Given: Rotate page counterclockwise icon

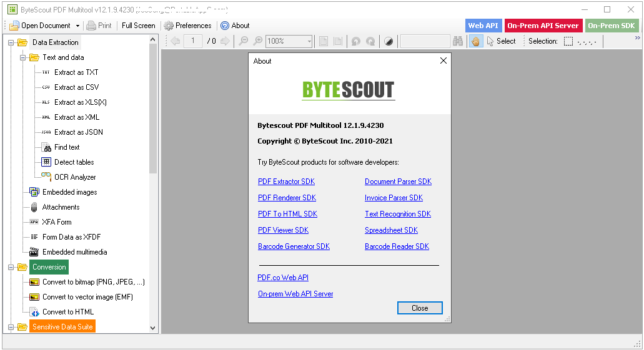Looking at the screenshot, I should coord(356,41).
